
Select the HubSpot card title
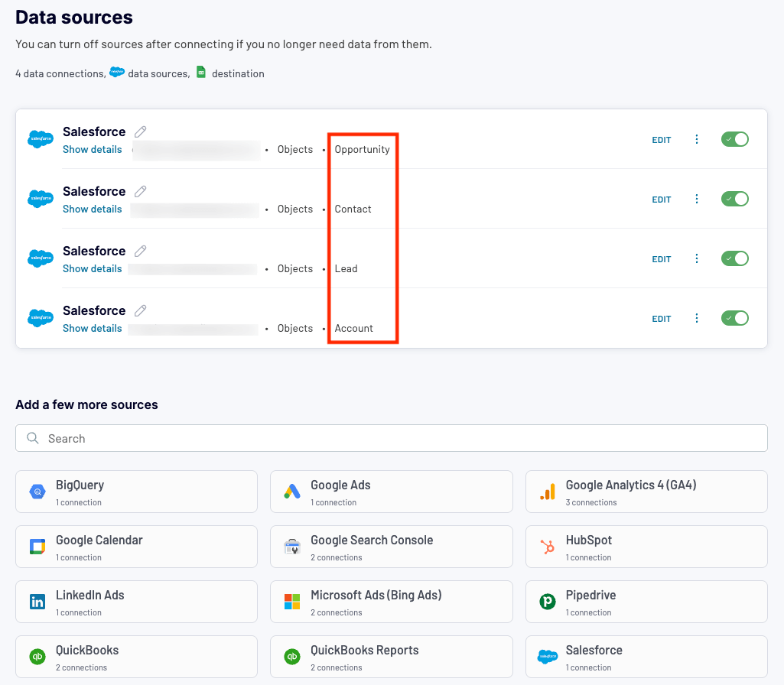click(588, 540)
